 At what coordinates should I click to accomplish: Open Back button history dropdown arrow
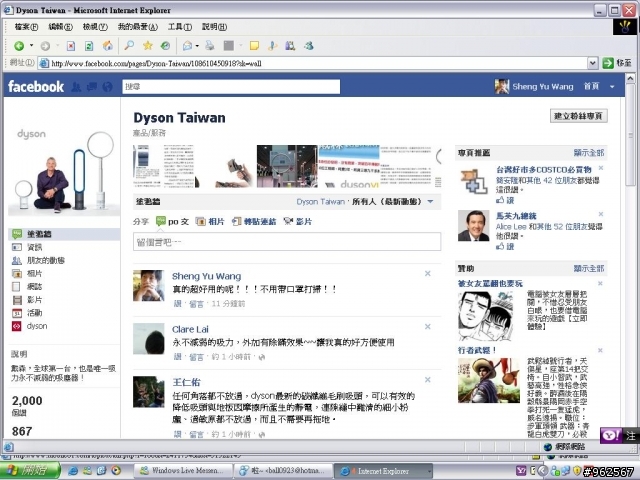(31, 46)
